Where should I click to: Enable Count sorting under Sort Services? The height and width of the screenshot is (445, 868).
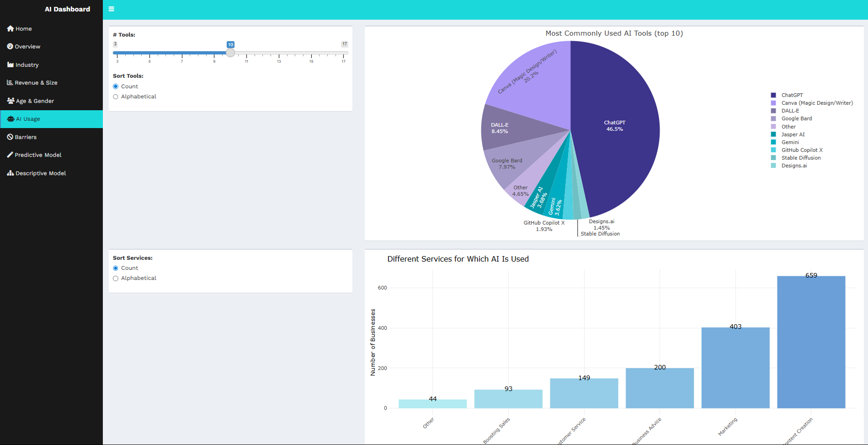click(x=116, y=268)
